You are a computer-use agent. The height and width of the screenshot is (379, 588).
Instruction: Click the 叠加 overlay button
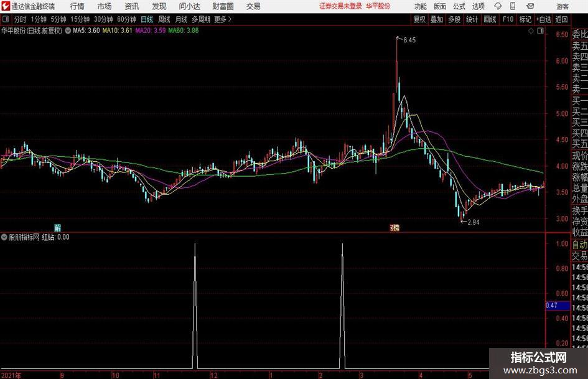(437, 19)
